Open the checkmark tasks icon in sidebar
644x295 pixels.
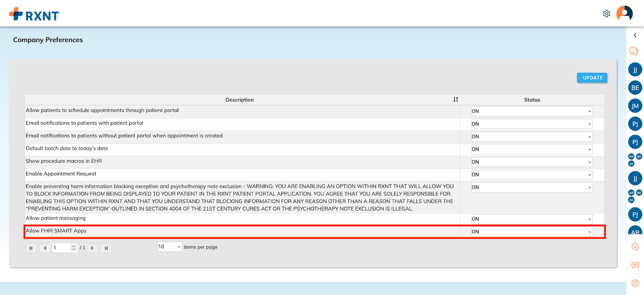point(635,247)
